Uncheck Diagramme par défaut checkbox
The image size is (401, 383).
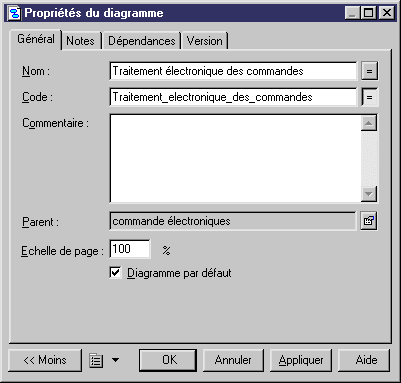[x=115, y=273]
